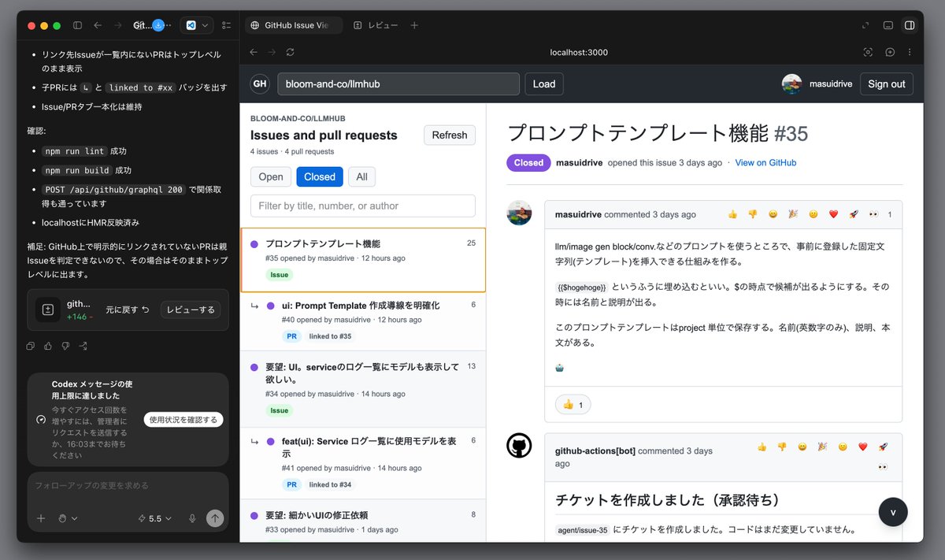Switch to the GitHub Issue Viewer tab
The width and height of the screenshot is (945, 560).
click(293, 25)
